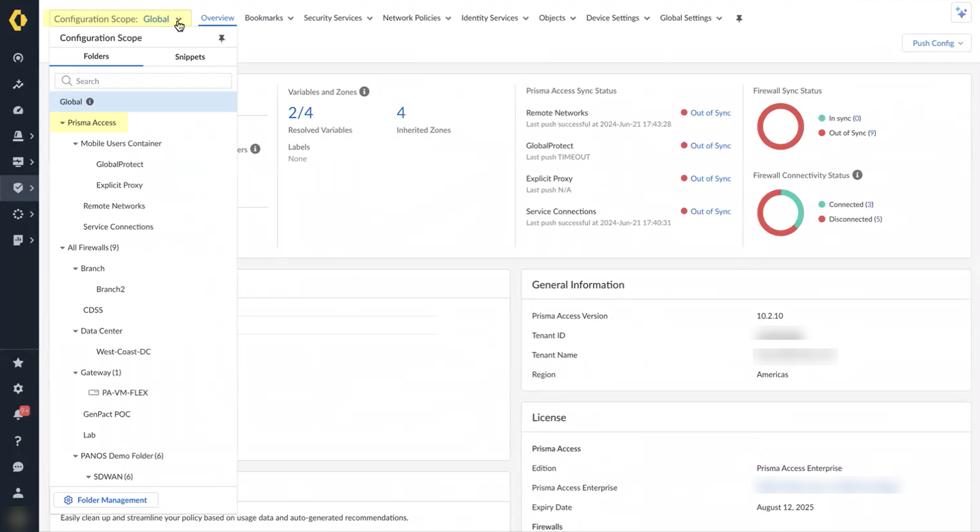The width and height of the screenshot is (980, 532).
Task: Open the AI assistant sparkle icon
Action: pos(961,13)
